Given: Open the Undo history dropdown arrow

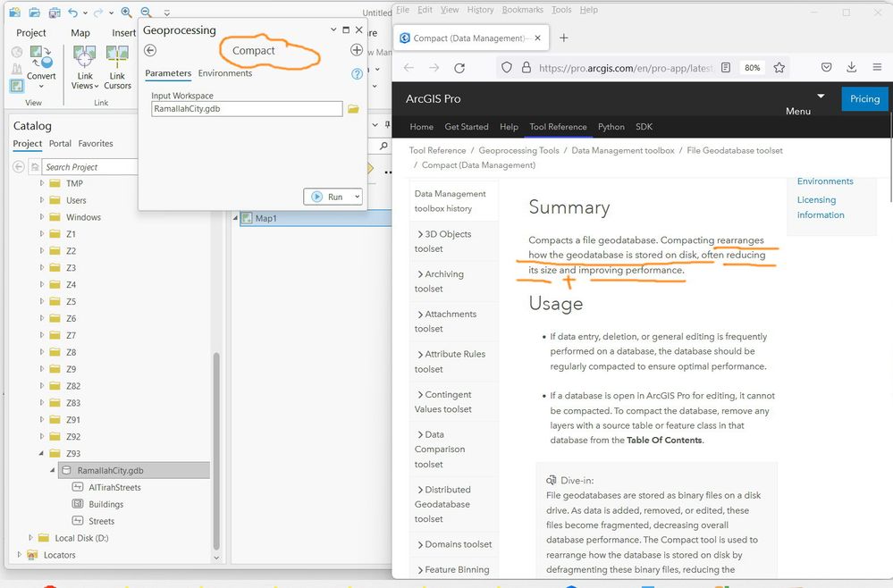Looking at the screenshot, I should click(x=85, y=13).
